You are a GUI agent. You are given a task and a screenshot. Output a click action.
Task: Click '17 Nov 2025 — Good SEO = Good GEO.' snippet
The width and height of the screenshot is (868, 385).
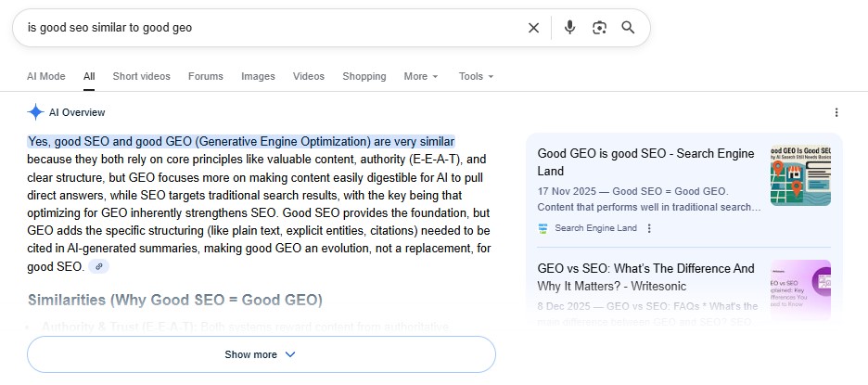[632, 192]
